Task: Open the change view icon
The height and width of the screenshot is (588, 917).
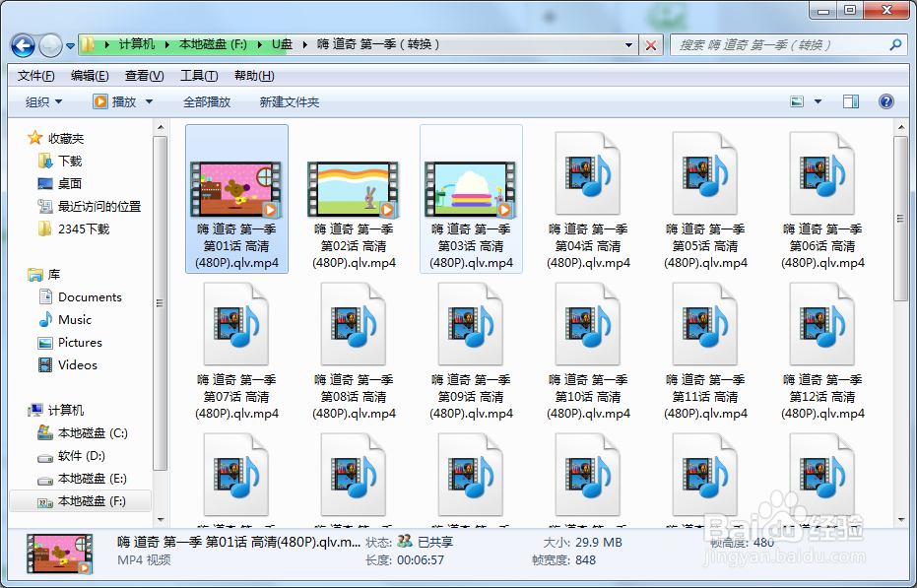Action: click(796, 101)
